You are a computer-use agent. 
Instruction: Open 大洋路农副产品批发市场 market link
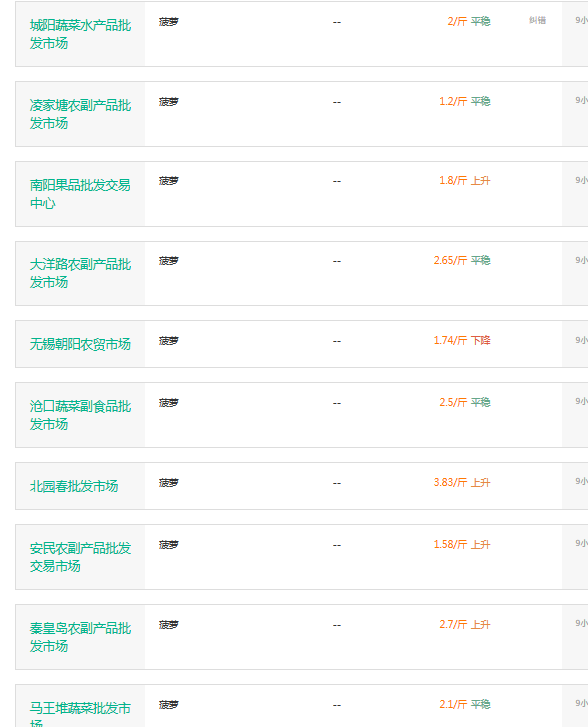coord(80,273)
